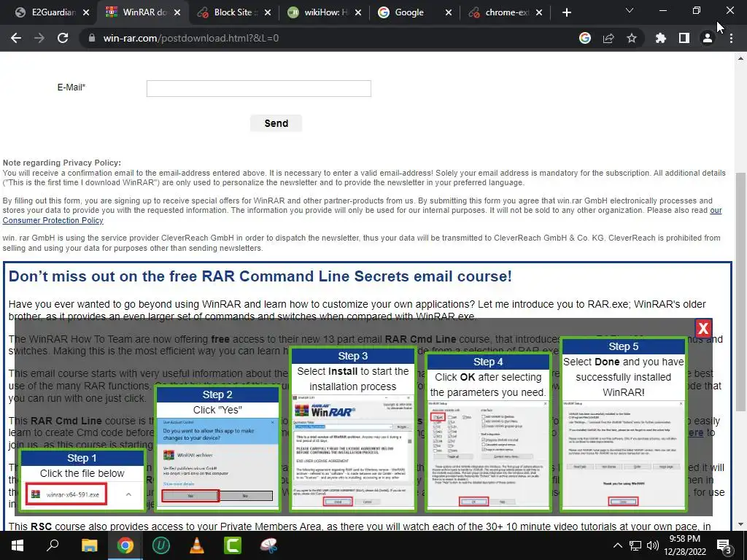Open the green circular U app in taskbar

point(160,545)
